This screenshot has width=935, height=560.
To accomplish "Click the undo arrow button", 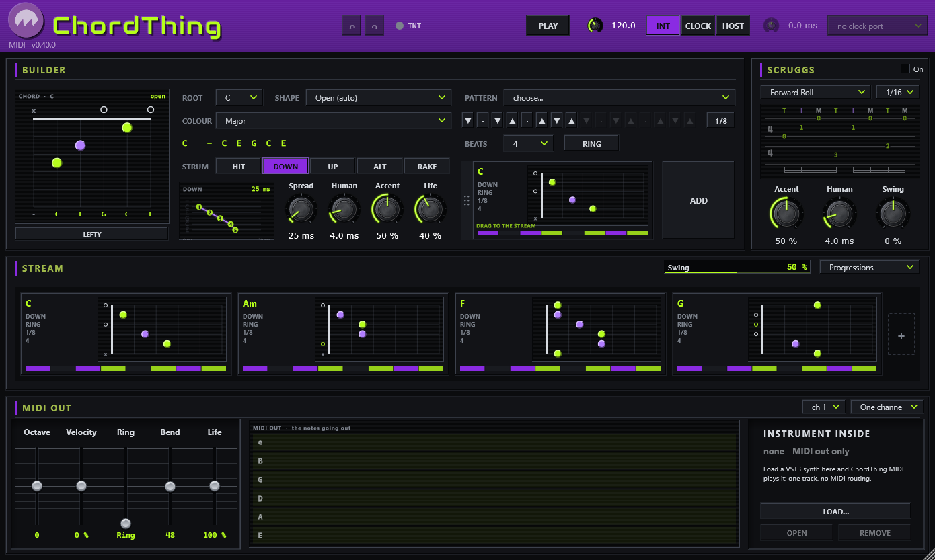I will click(x=352, y=26).
